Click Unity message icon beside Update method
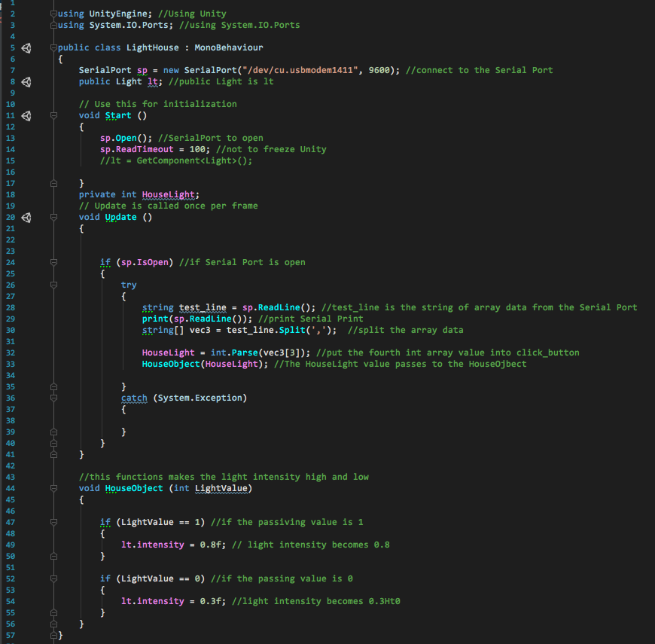Viewport: 655px width, 644px height. pyautogui.click(x=26, y=217)
